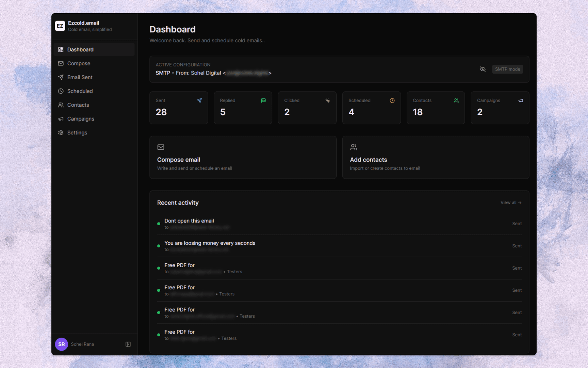Open the Dashboard sidebar item
This screenshot has height=368, width=588.
(x=94, y=49)
